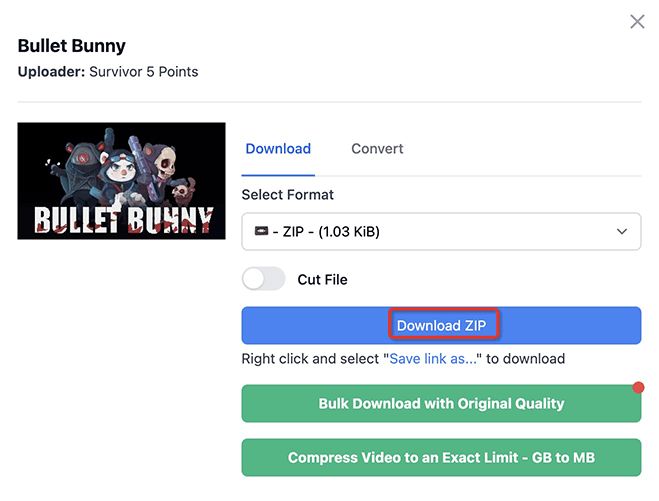This screenshot has height=501, width=659.
Task: Click the "Right click and select" hint text
Action: pos(310,359)
